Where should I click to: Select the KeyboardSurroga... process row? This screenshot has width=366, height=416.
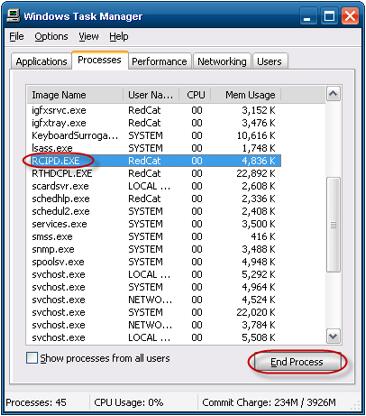coord(154,136)
